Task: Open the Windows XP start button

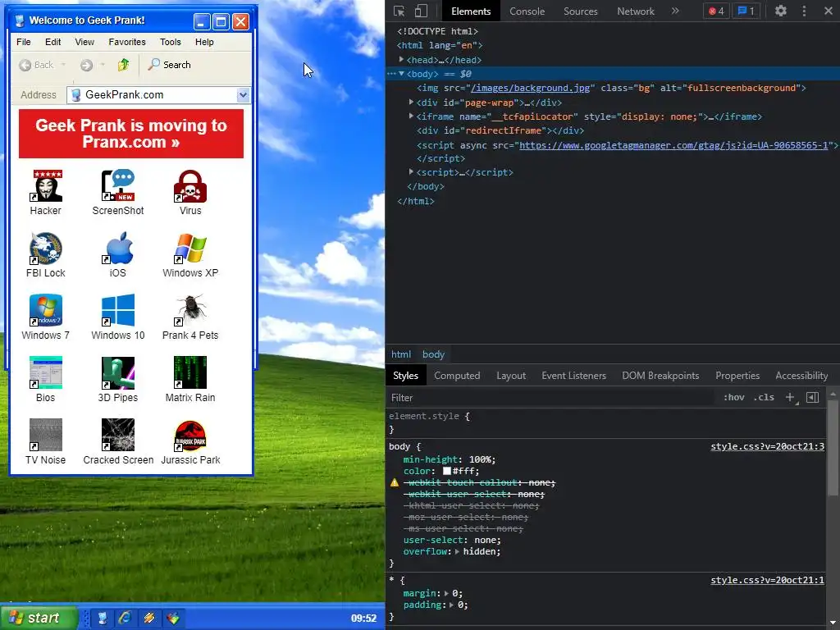Action: pos(39,618)
